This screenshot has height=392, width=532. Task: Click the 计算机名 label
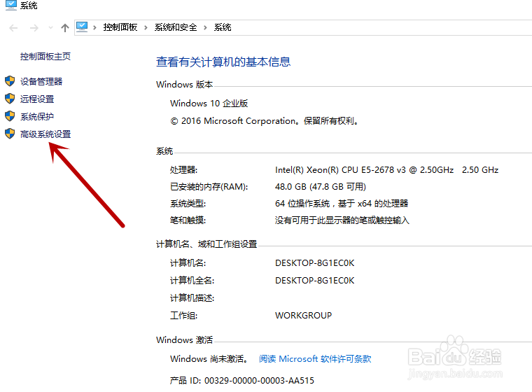(x=188, y=263)
